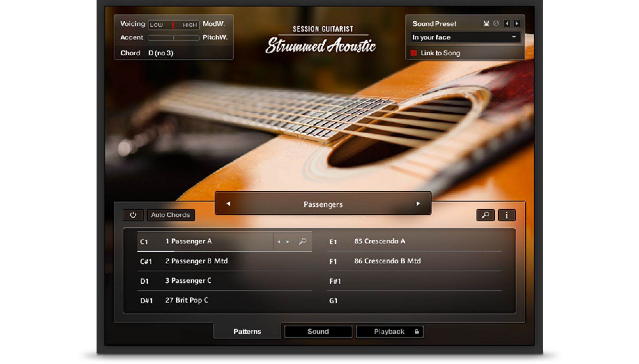This screenshot has height=364, width=639.
Task: Toggle the patterns power button
Action: 133,215
